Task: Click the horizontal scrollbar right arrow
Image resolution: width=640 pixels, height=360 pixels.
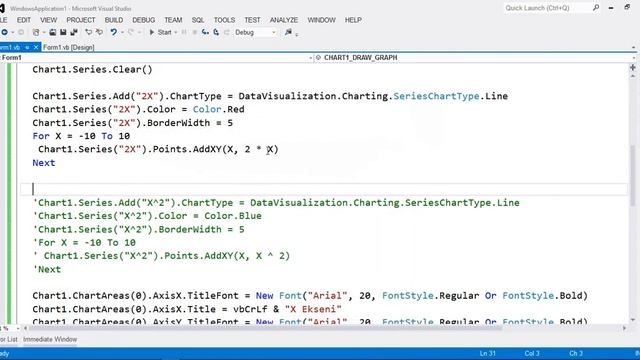Action: [624, 328]
